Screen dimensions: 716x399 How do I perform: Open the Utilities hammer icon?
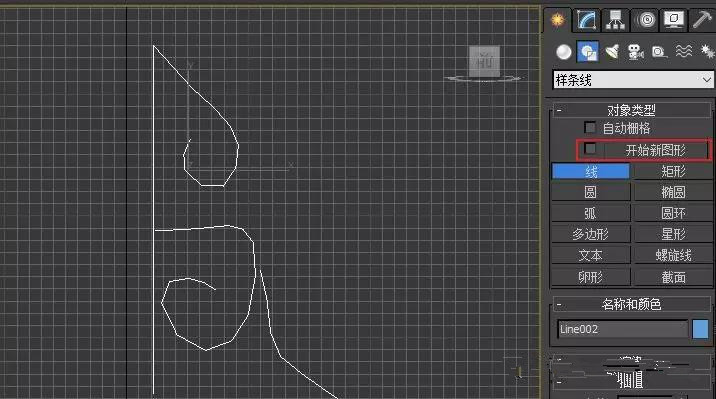[702, 20]
